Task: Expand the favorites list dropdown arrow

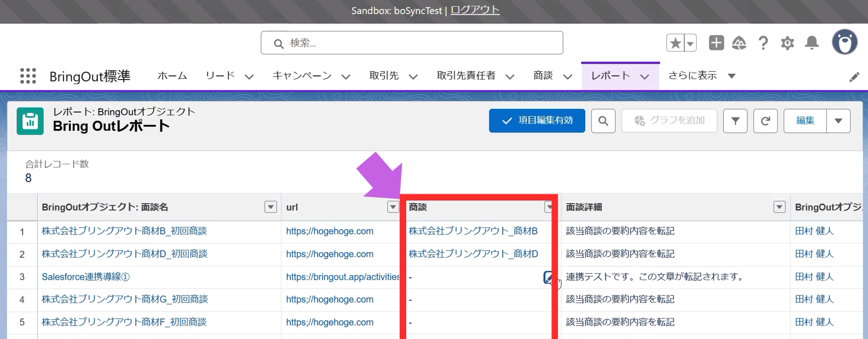Action: tap(690, 43)
